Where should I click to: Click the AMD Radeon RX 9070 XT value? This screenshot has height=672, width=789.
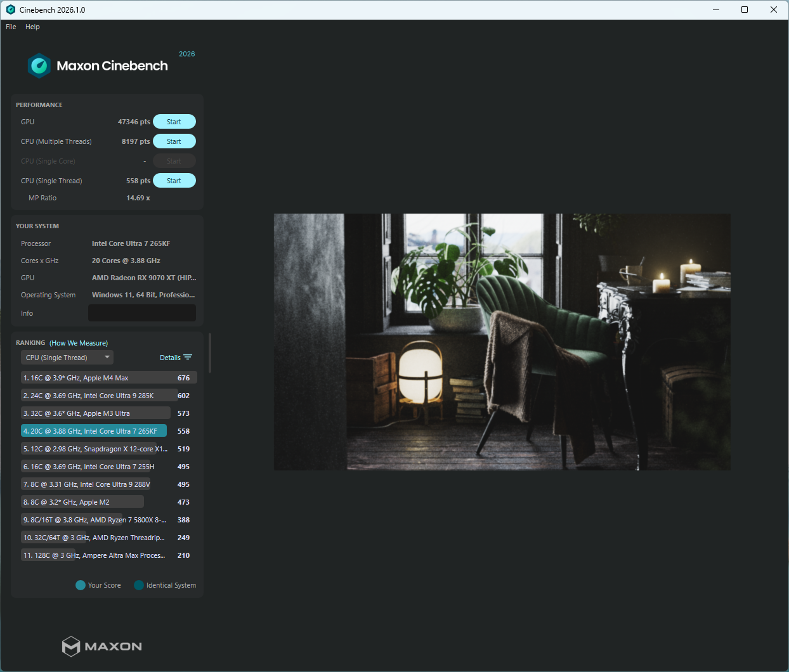pos(144,278)
